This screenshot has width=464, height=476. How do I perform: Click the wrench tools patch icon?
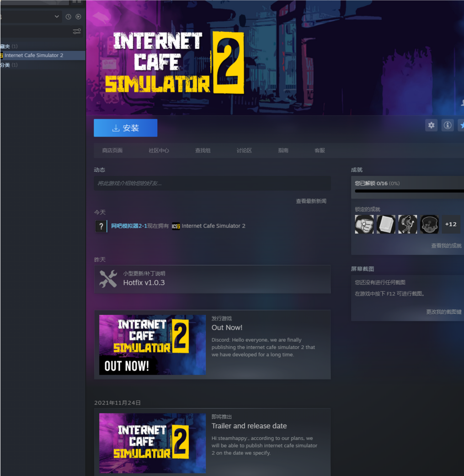click(108, 279)
